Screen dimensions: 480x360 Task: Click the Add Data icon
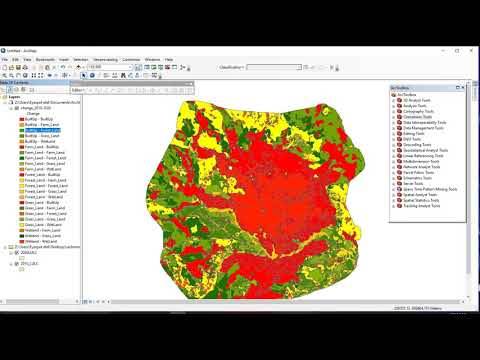pos(78,67)
